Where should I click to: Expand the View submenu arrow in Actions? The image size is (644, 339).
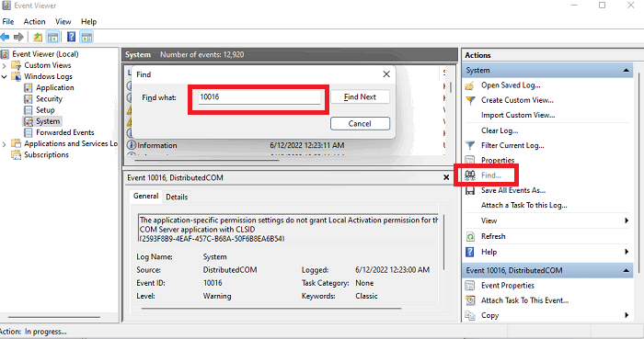[627, 220]
